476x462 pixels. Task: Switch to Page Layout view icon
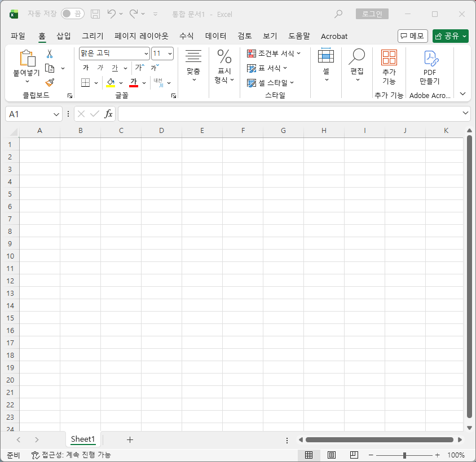332,455
